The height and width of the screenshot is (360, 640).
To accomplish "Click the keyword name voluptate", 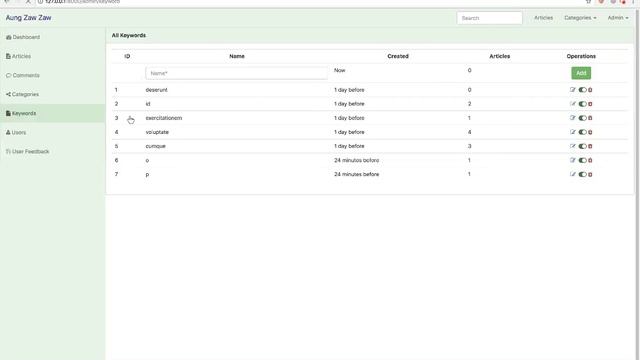I will (x=157, y=132).
